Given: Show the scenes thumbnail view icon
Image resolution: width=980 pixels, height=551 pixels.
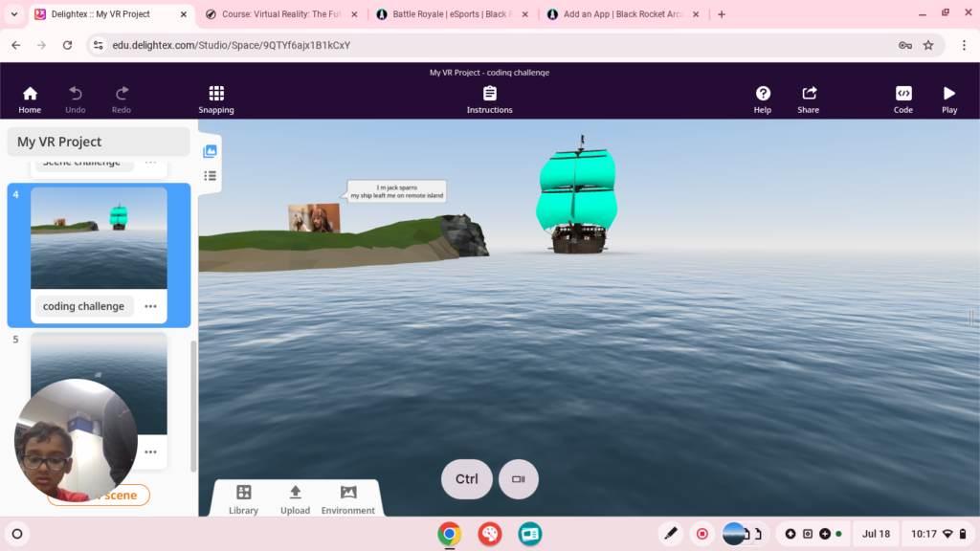Looking at the screenshot, I should [x=210, y=151].
